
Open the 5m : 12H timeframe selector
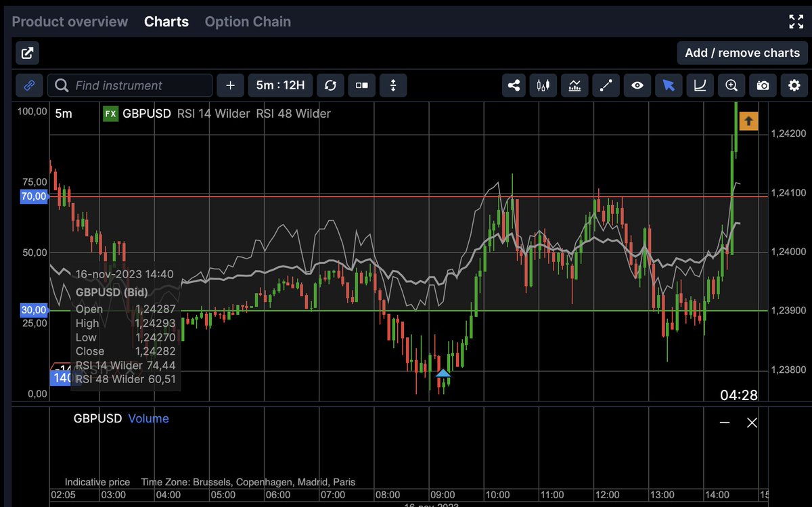[x=280, y=85]
